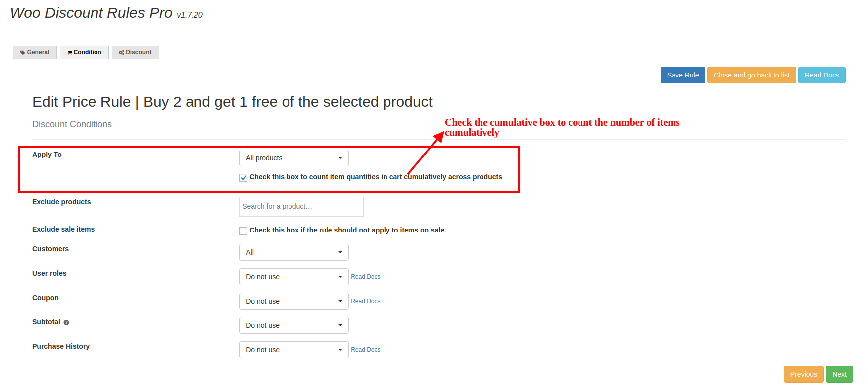868x387 pixels.
Task: Click the 'Apply To' label
Action: tap(47, 155)
